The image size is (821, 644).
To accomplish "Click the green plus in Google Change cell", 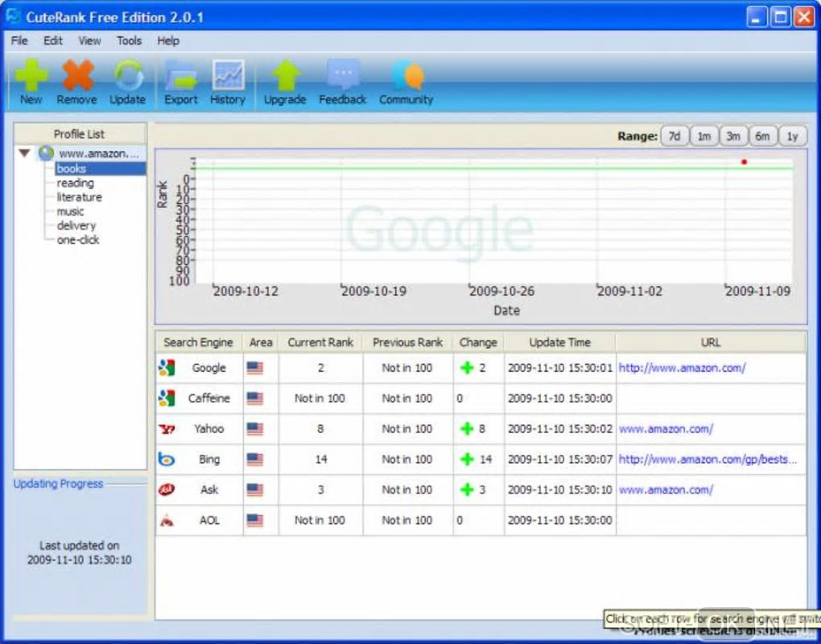I will 467,368.
